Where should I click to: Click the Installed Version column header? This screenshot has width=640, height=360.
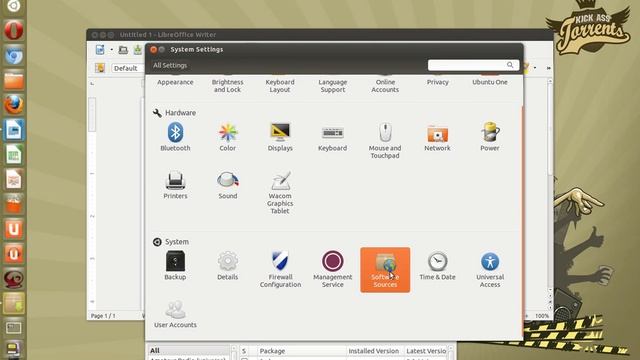pyautogui.click(x=374, y=351)
